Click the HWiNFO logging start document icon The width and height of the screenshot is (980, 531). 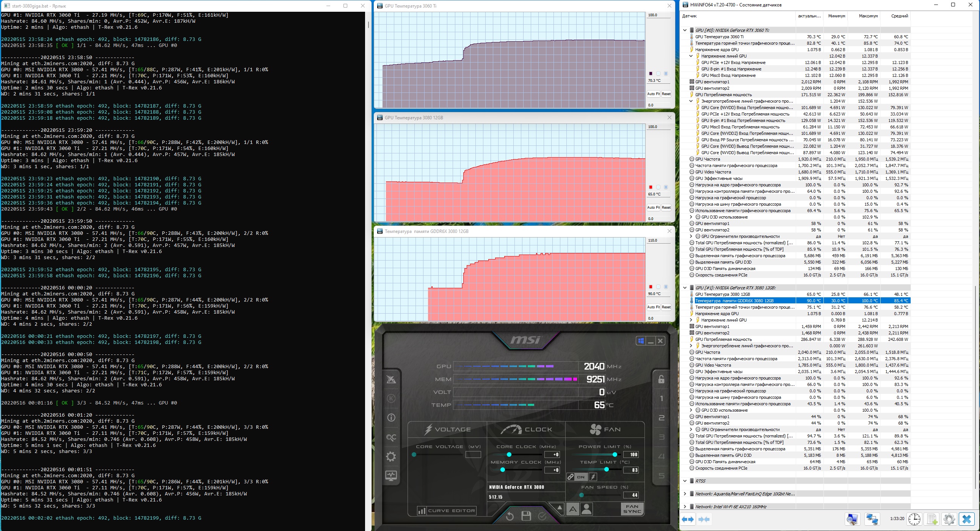click(932, 519)
